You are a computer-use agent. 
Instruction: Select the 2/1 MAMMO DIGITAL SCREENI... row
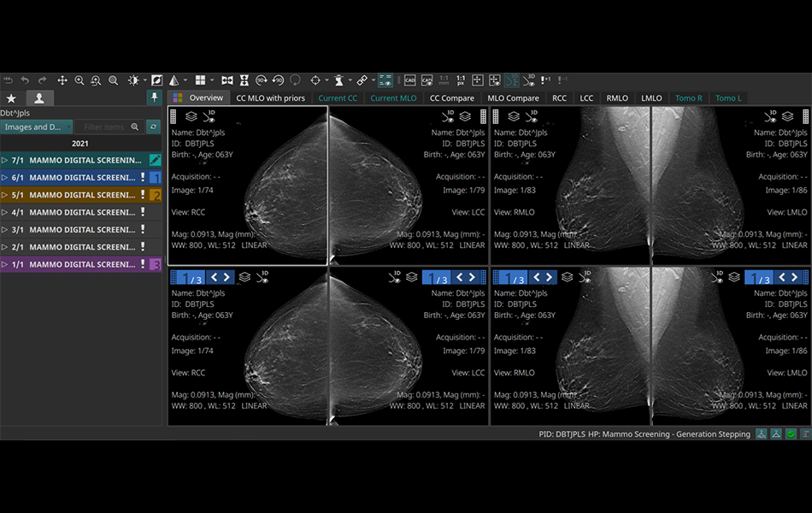tap(81, 247)
